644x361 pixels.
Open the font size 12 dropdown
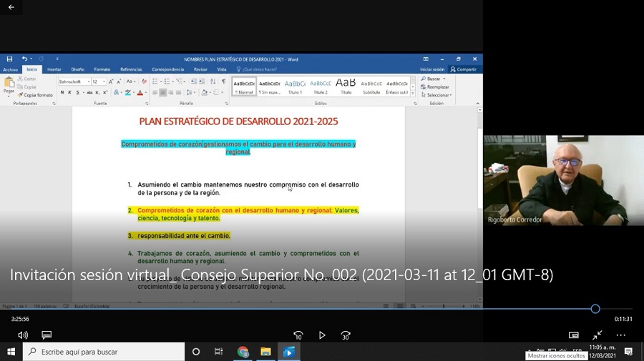click(x=104, y=81)
